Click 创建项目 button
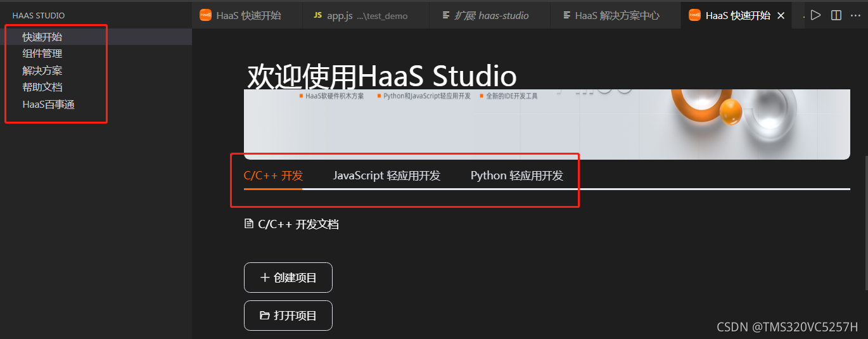 click(288, 278)
